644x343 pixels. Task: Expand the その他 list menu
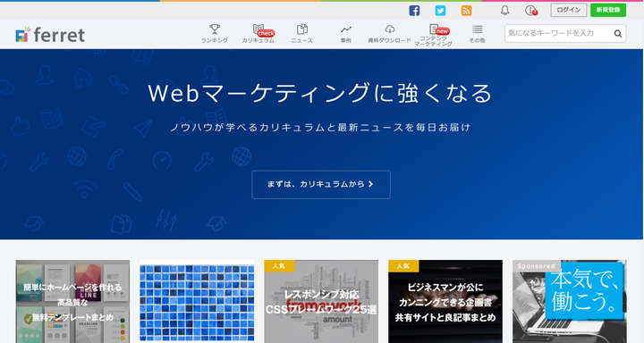coord(477,34)
